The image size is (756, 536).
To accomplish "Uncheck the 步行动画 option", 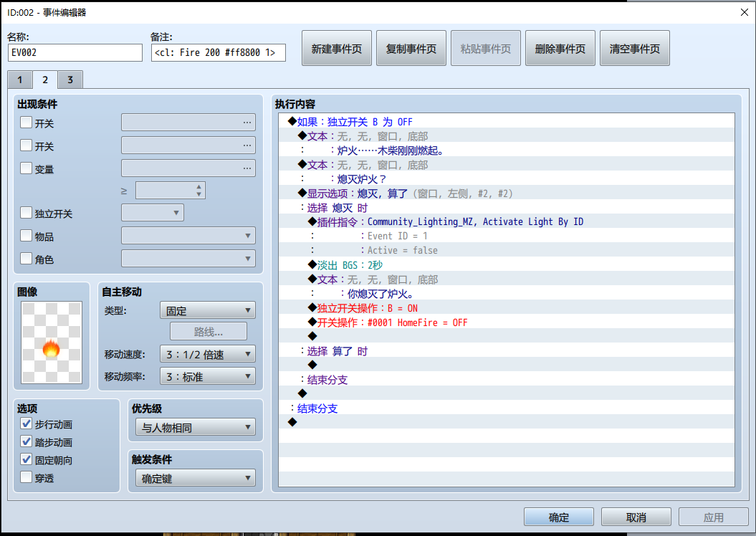I will click(x=26, y=423).
